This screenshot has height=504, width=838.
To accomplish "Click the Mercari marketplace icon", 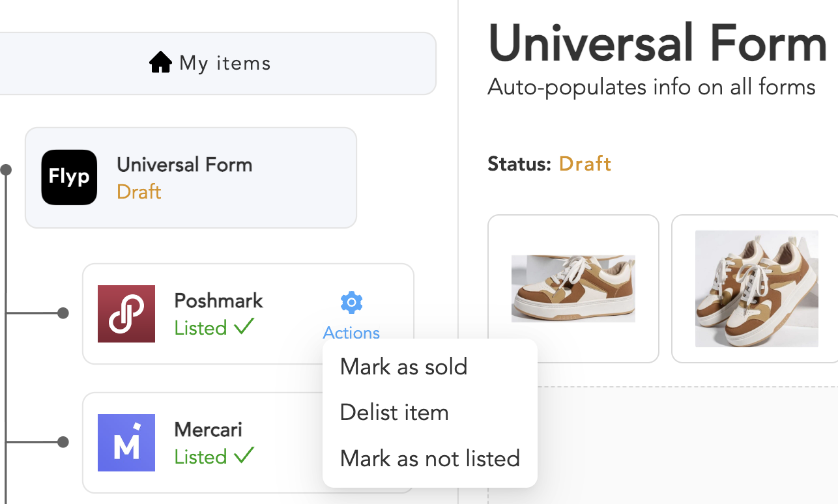I will tap(126, 443).
